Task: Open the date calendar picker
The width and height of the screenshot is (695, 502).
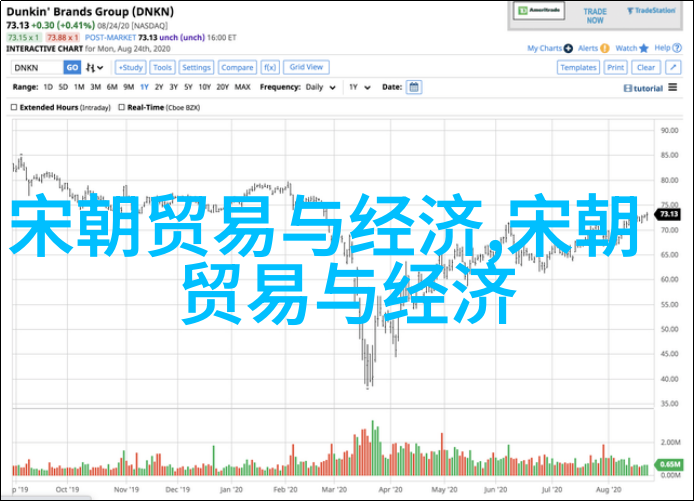Action: (x=414, y=87)
